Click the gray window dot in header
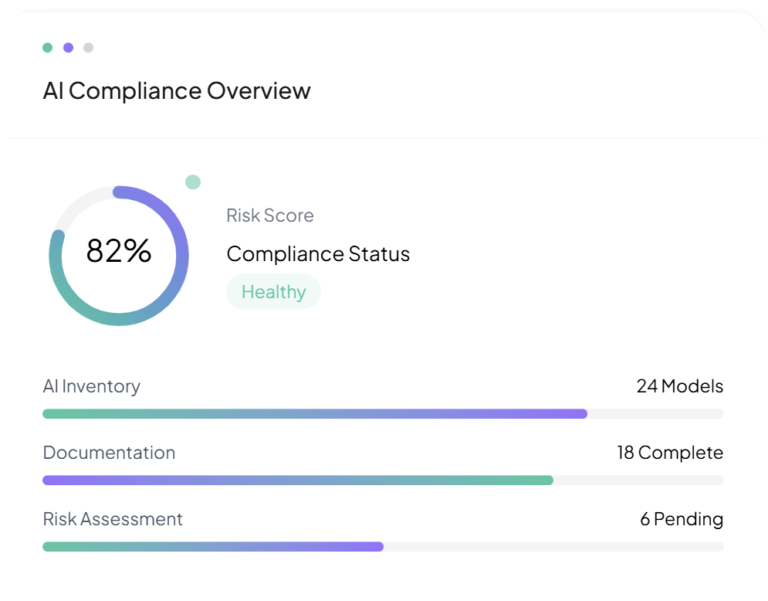Viewport: 768px width, 601px height. pos(88,47)
